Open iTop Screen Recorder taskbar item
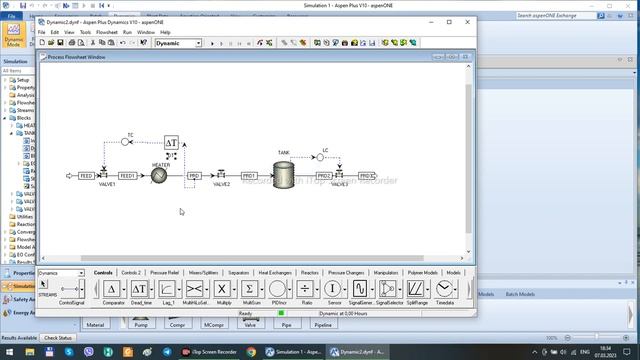This screenshot has width=640, height=360. click(209, 352)
